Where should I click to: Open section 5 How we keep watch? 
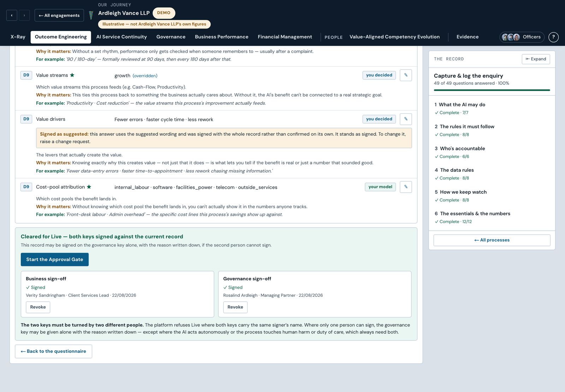click(491, 196)
